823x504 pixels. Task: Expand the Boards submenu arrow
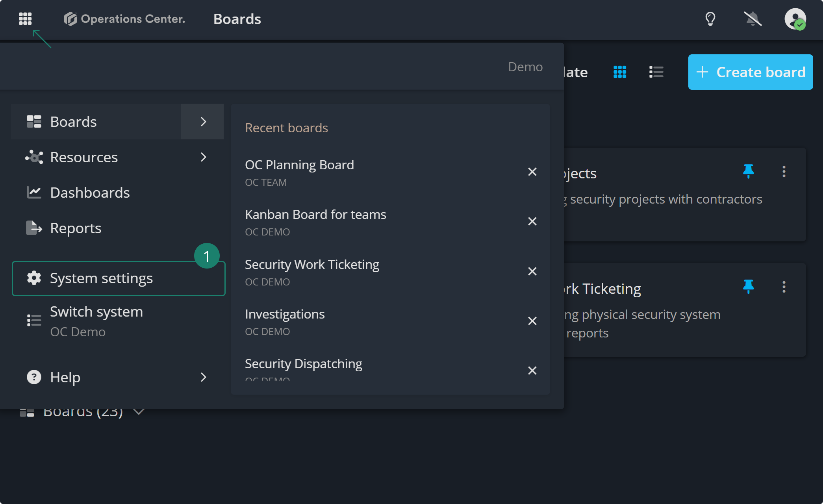(202, 122)
